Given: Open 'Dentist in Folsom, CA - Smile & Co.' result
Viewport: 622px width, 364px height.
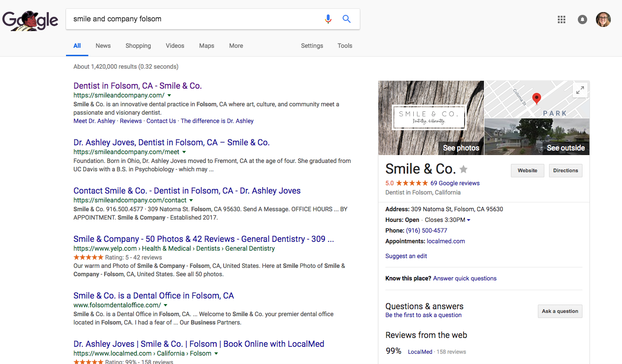Looking at the screenshot, I should tap(138, 86).
